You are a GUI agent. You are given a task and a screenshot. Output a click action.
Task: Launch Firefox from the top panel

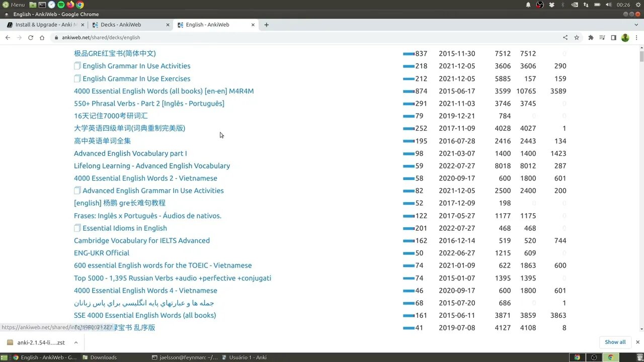pyautogui.click(x=70, y=5)
